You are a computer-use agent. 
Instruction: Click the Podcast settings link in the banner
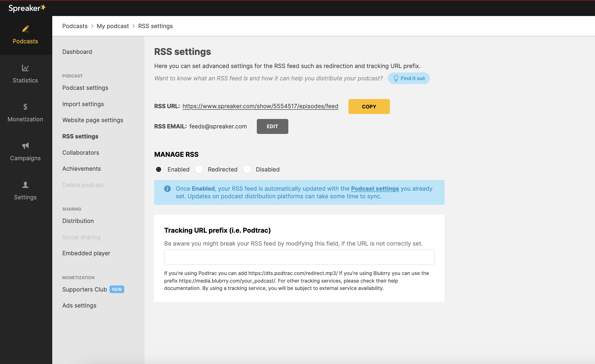(375, 189)
